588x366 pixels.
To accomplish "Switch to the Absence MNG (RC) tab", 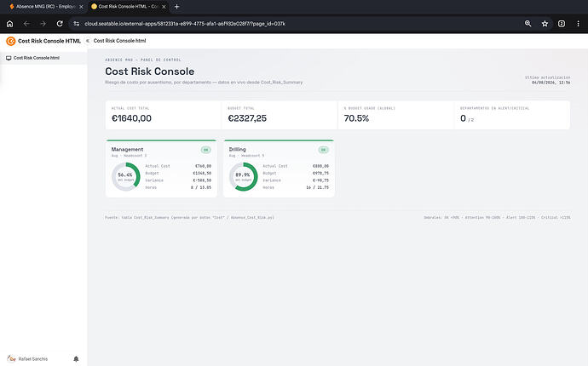I will pos(45,7).
